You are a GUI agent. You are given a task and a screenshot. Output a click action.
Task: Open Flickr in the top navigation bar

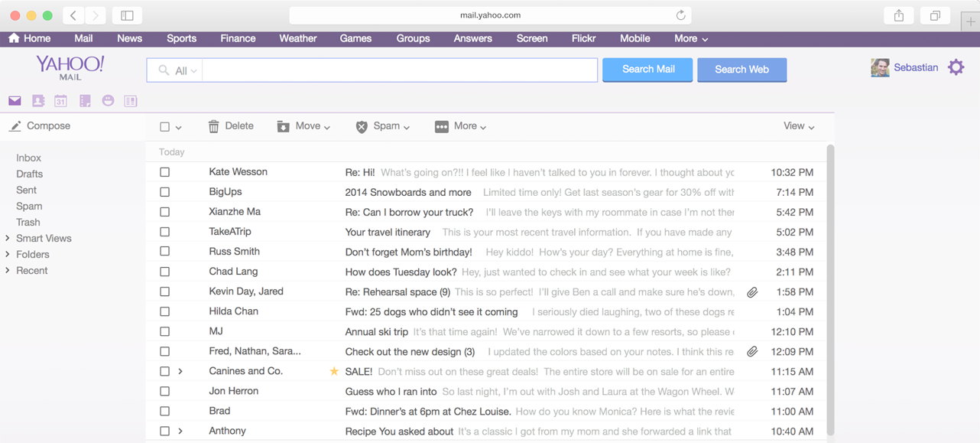583,38
